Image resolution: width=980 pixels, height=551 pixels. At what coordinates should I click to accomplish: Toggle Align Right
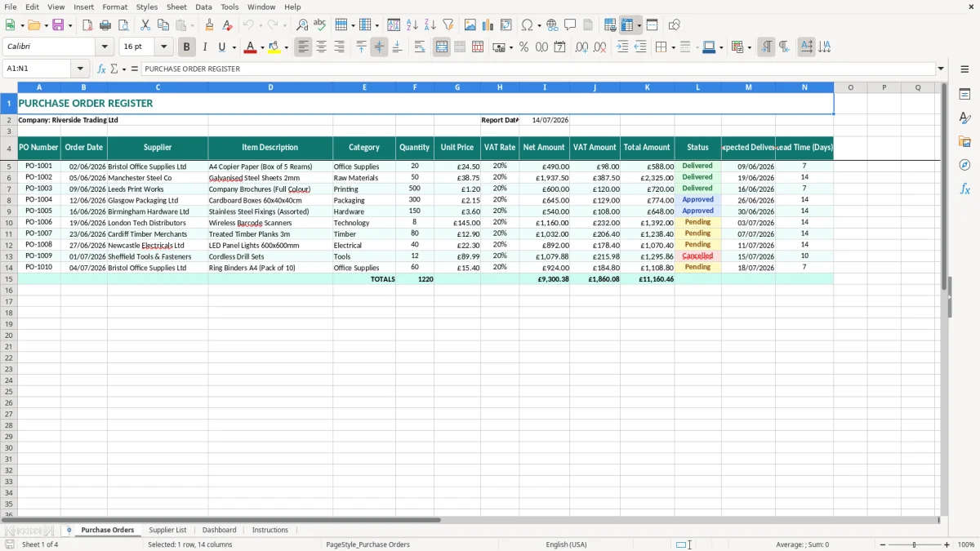point(339,47)
